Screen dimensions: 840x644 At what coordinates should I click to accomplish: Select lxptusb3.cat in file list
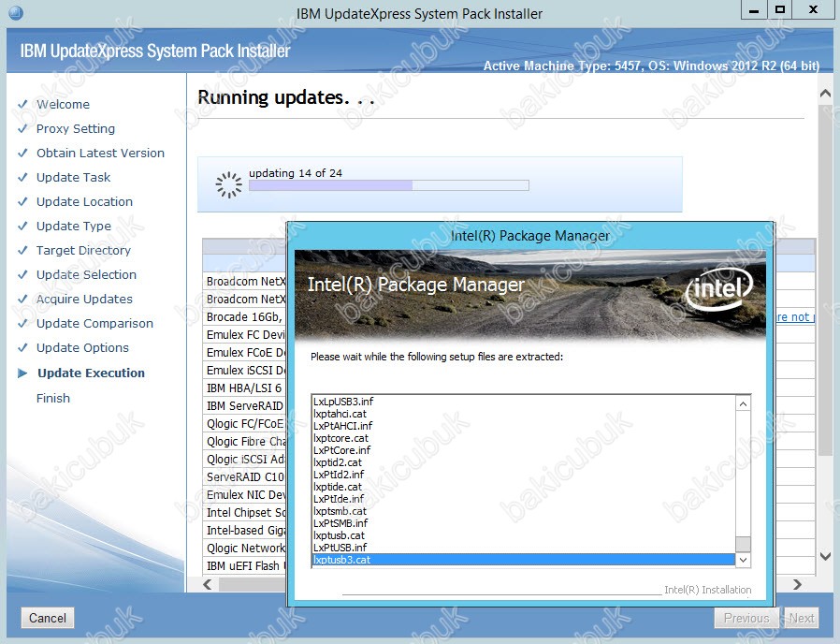pyautogui.click(x=524, y=560)
